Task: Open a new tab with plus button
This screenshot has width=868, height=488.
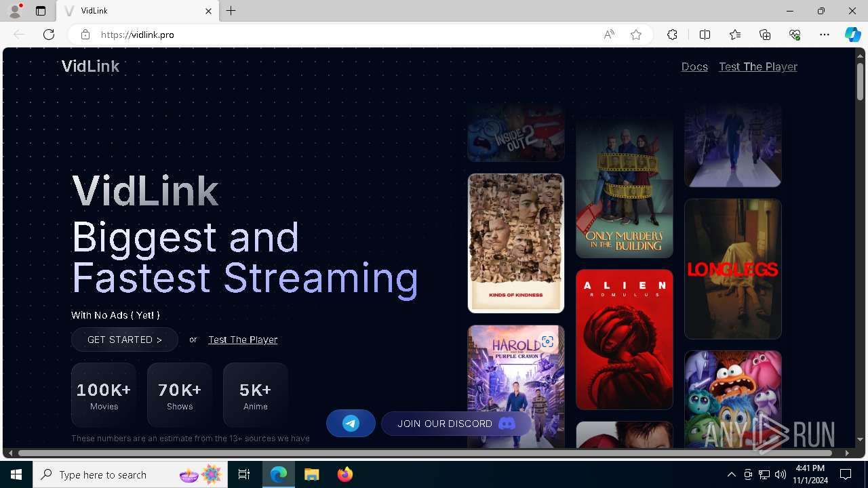Action: 231,11
